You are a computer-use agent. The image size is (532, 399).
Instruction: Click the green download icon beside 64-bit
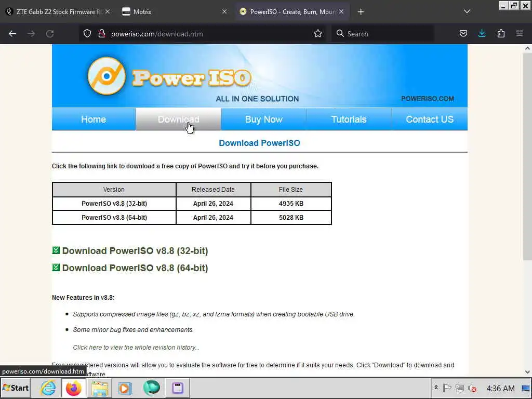[x=56, y=268]
